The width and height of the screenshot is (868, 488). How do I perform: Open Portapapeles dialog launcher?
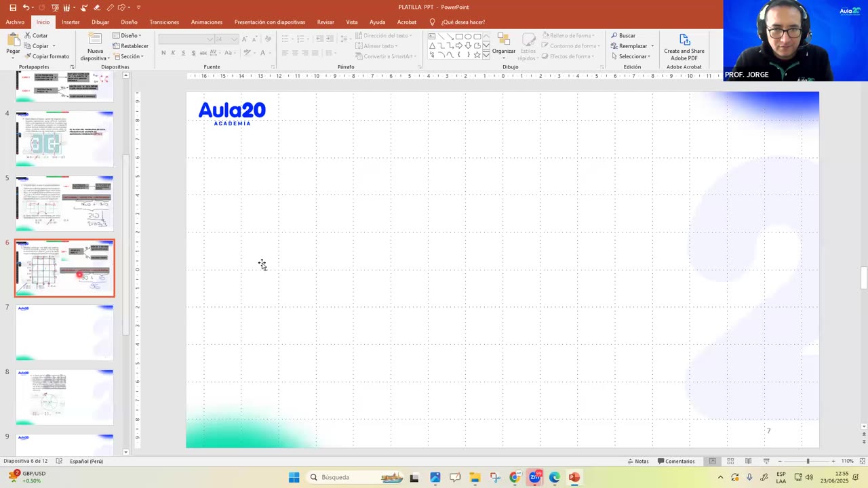[73, 67]
